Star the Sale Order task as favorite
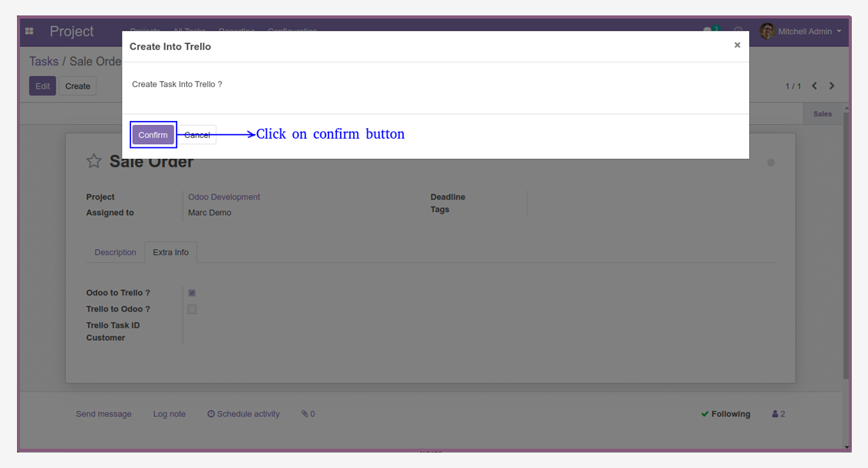868x468 pixels. point(93,161)
